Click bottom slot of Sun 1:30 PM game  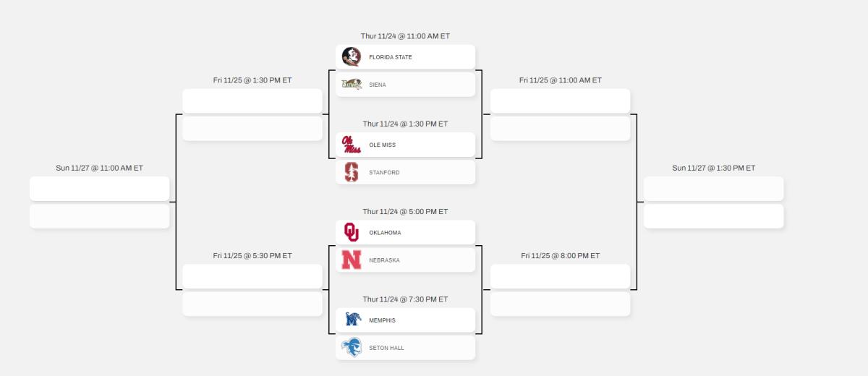(713, 216)
